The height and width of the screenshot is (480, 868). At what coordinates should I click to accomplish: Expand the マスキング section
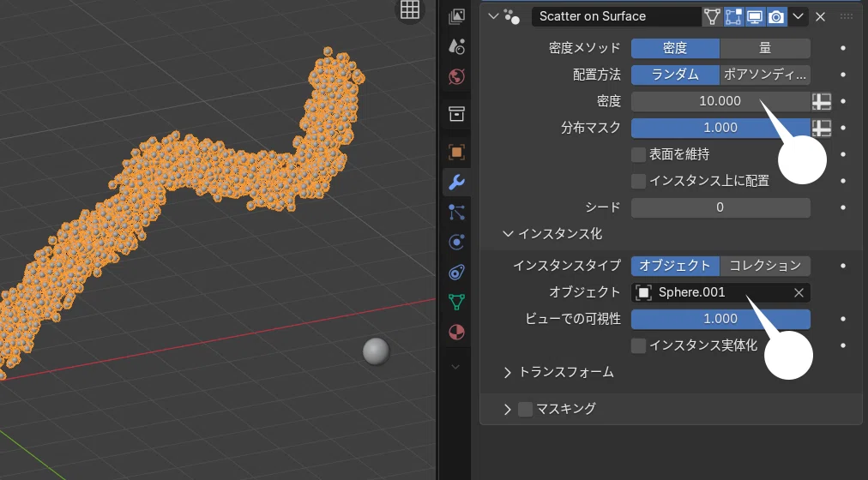tap(508, 409)
